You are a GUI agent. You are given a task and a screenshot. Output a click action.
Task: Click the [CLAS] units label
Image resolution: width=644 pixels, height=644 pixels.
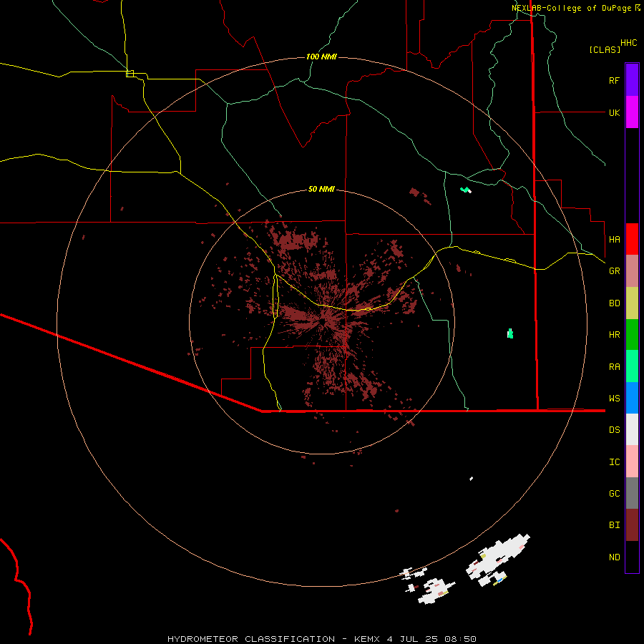pyautogui.click(x=605, y=49)
